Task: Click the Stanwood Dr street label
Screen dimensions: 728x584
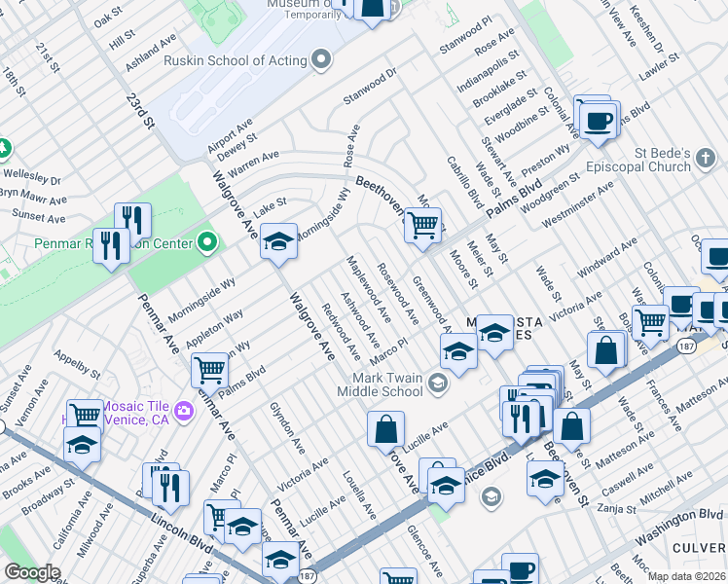Action: coord(370,86)
